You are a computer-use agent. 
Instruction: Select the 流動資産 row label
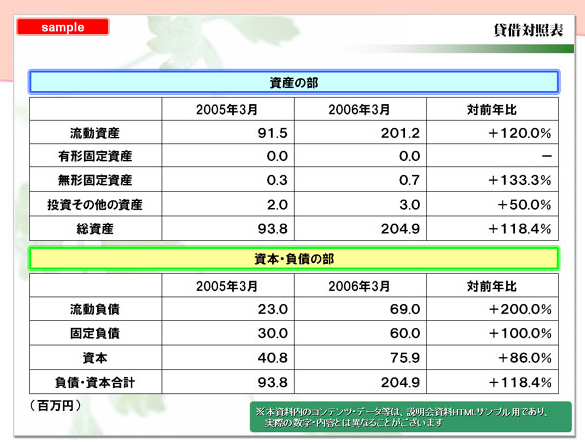[x=95, y=133]
